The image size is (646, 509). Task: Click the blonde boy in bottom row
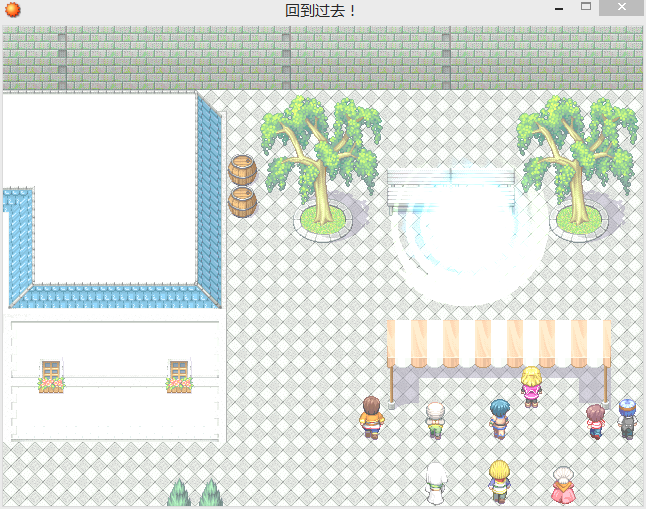(499, 482)
